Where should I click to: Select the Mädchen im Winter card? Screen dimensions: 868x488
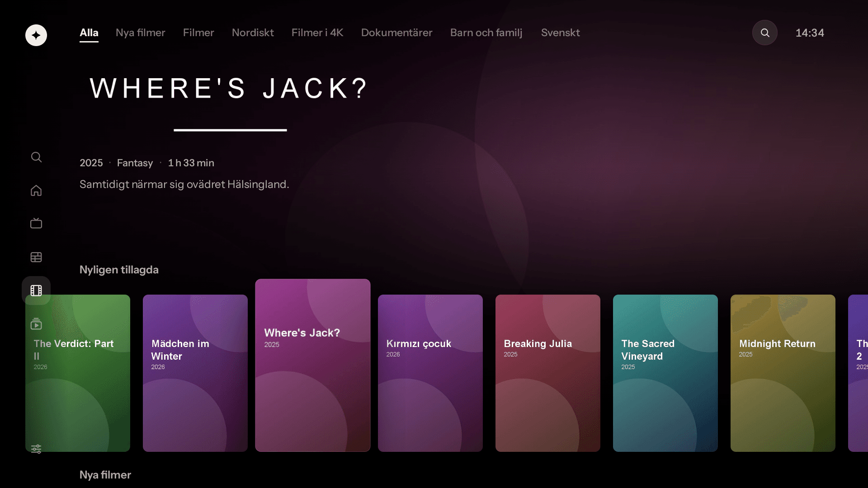[x=195, y=373]
